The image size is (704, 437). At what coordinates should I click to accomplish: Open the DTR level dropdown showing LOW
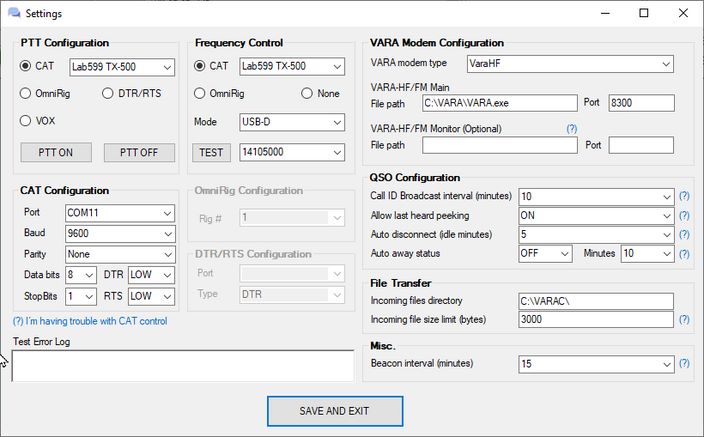[x=151, y=275]
